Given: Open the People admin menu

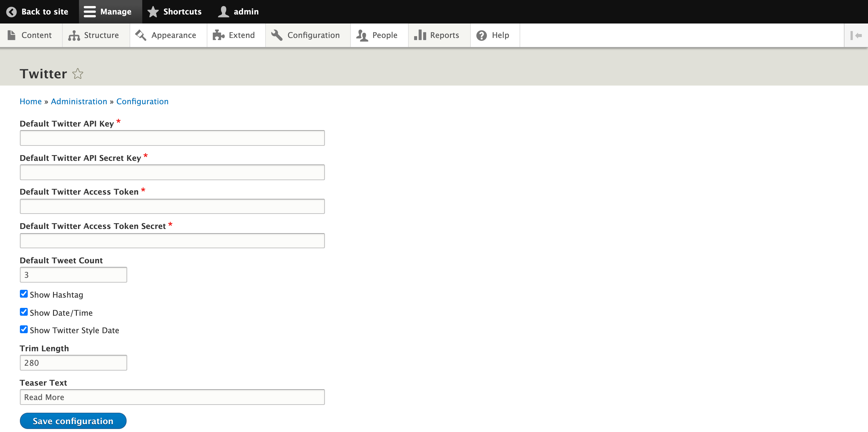Looking at the screenshot, I should (x=379, y=35).
